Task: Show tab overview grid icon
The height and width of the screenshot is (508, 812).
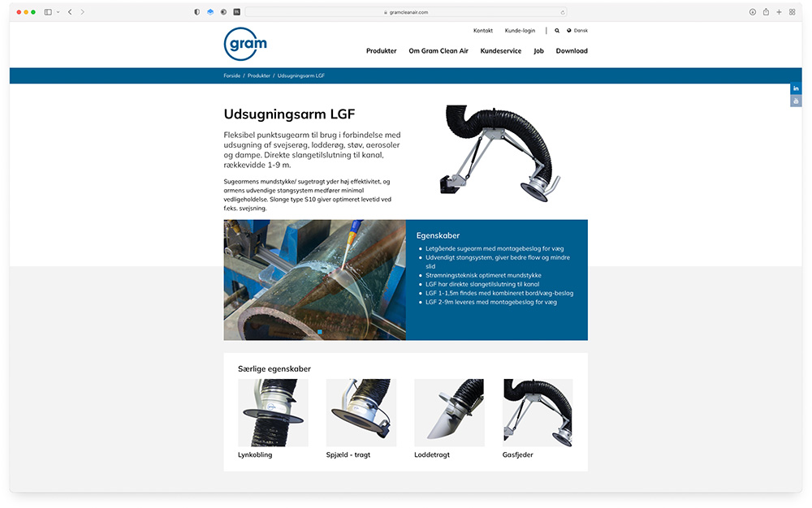Action: coord(793,12)
